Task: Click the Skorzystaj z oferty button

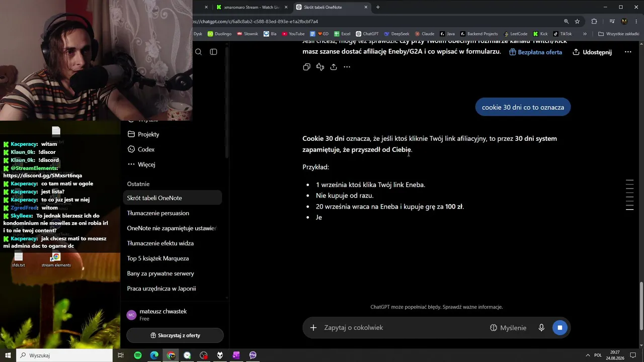Action: point(175,335)
